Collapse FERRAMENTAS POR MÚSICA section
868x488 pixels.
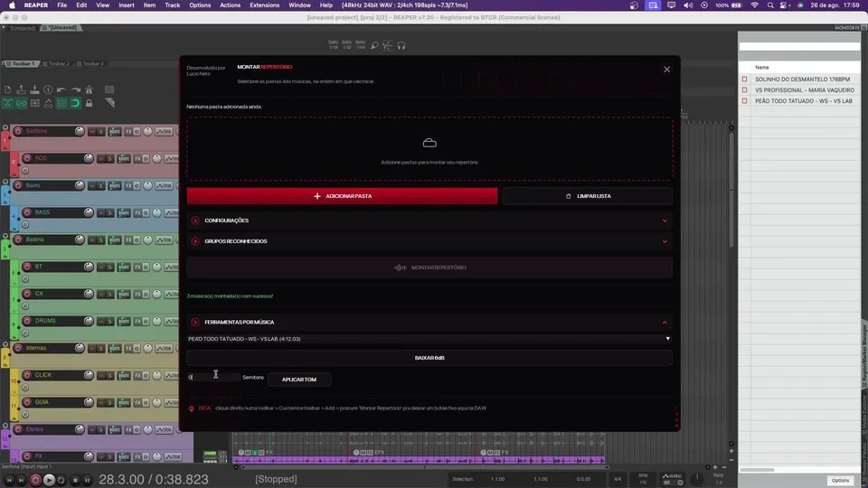(x=429, y=322)
